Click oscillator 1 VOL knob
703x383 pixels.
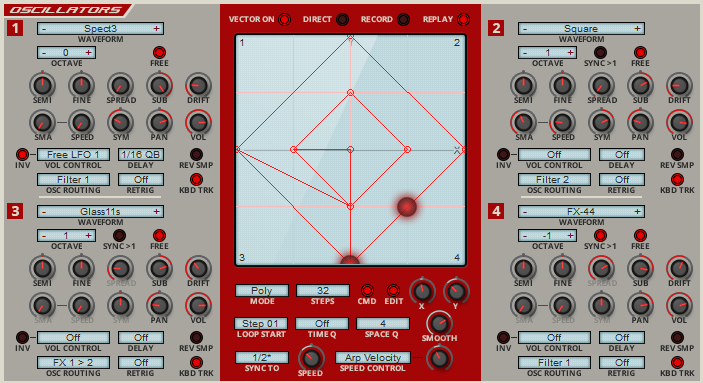click(198, 122)
